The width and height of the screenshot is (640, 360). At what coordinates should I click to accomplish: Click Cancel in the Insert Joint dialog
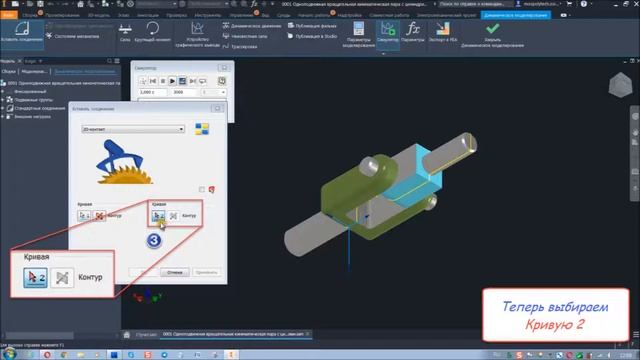[x=175, y=272]
